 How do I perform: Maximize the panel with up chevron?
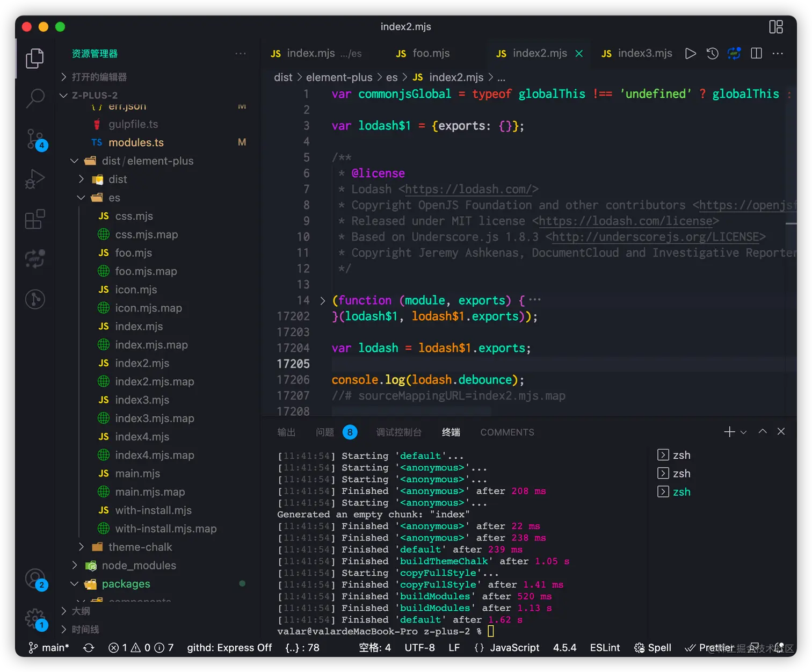point(763,431)
